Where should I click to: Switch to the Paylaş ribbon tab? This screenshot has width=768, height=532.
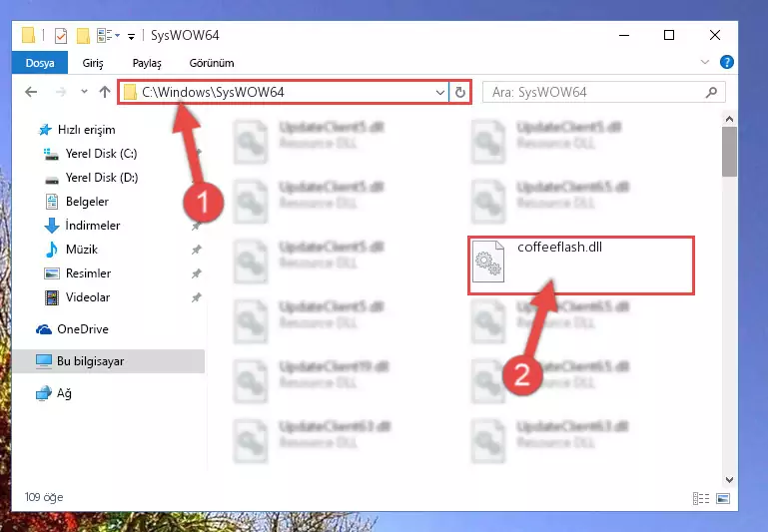tap(147, 63)
